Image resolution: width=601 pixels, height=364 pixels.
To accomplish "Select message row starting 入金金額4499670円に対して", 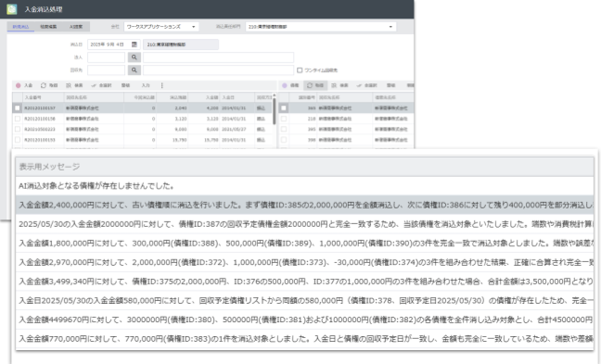I will click(305, 320).
